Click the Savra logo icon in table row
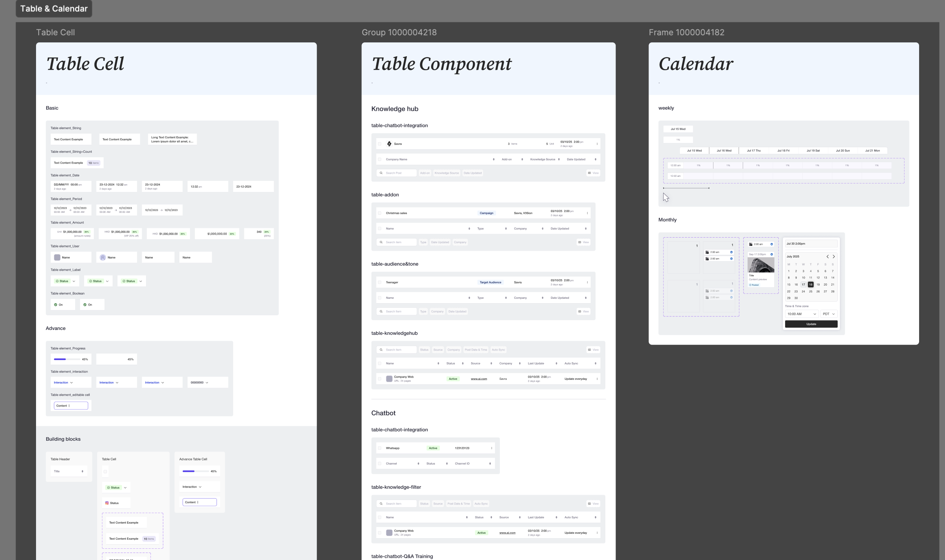Image resolution: width=945 pixels, height=560 pixels. [x=389, y=144]
